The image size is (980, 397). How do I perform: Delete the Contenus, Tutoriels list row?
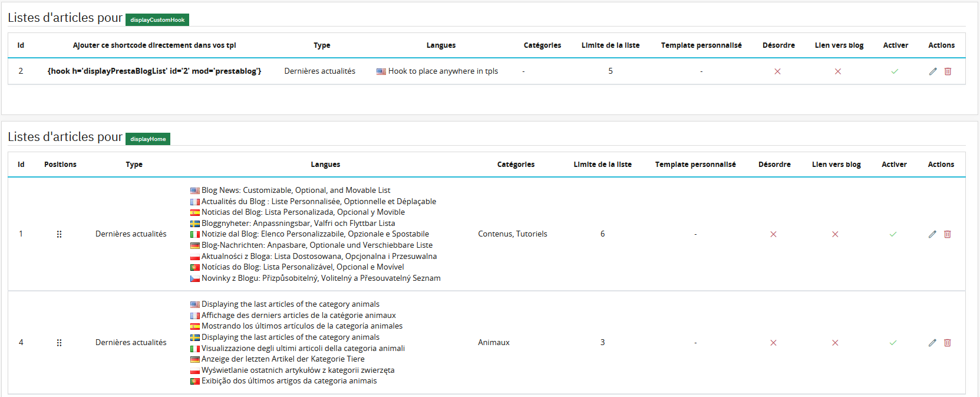pos(948,234)
